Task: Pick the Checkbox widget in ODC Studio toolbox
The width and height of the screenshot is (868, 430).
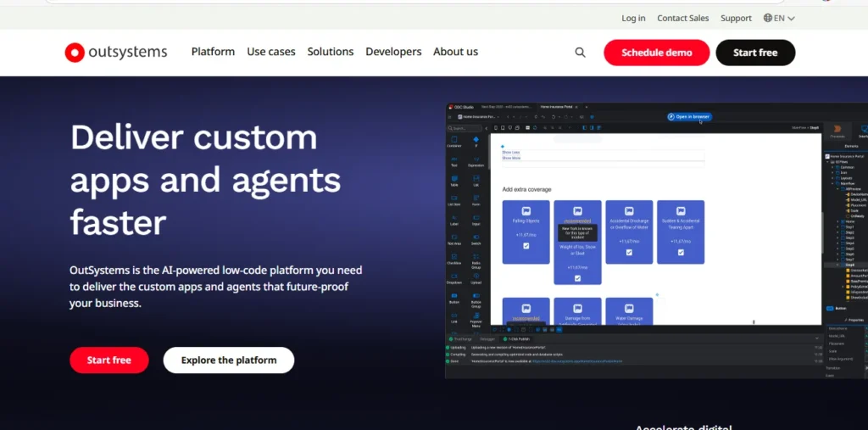Action: click(x=454, y=257)
